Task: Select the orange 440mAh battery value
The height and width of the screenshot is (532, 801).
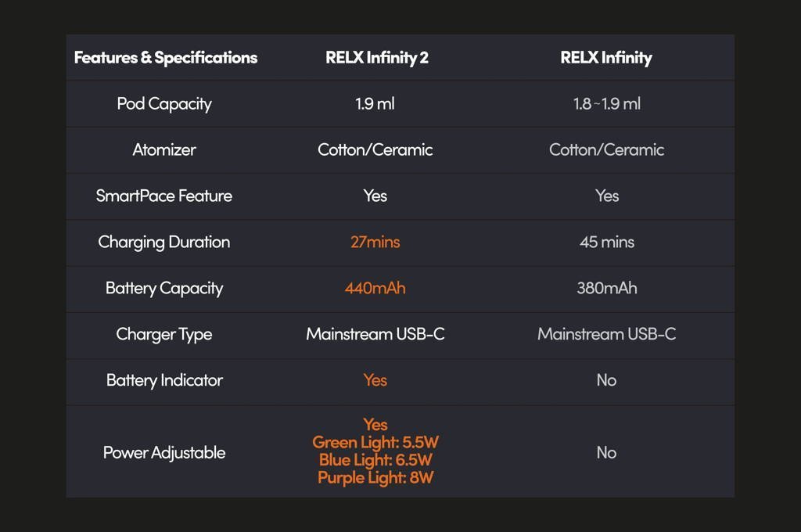Action: (x=375, y=289)
